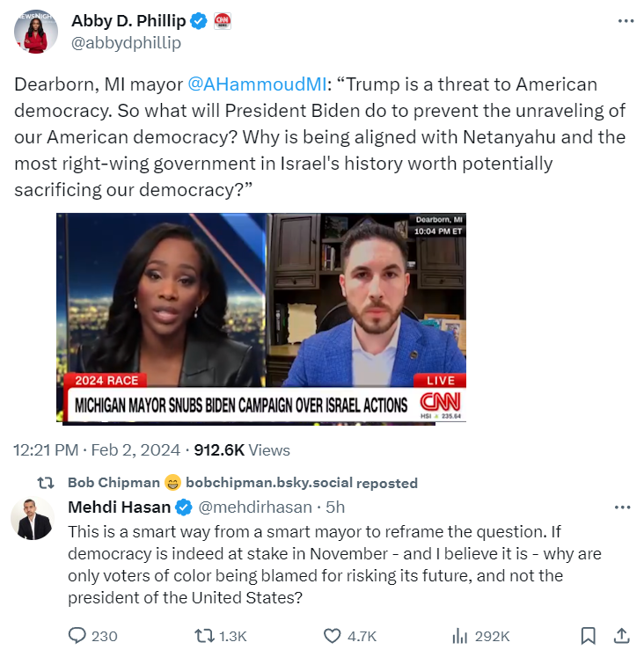Click the Abby D. Phillip display name
The height and width of the screenshot is (657, 644).
click(128, 20)
